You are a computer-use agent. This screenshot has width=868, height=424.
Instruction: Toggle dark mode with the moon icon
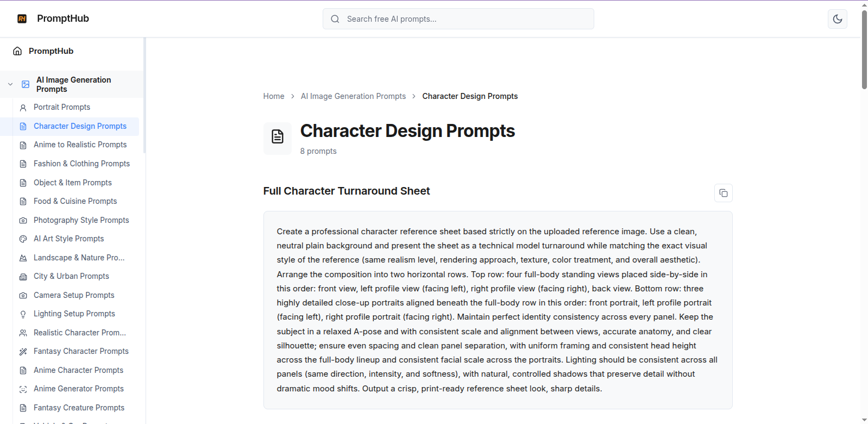(838, 19)
